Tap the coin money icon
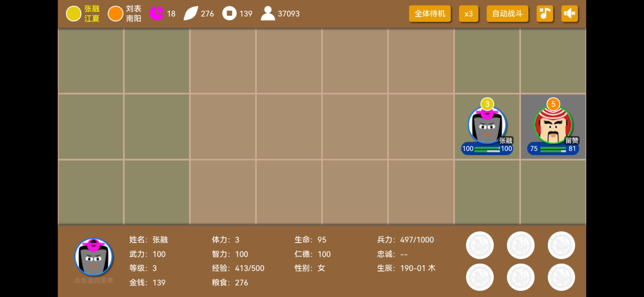The image size is (644, 297). click(229, 13)
